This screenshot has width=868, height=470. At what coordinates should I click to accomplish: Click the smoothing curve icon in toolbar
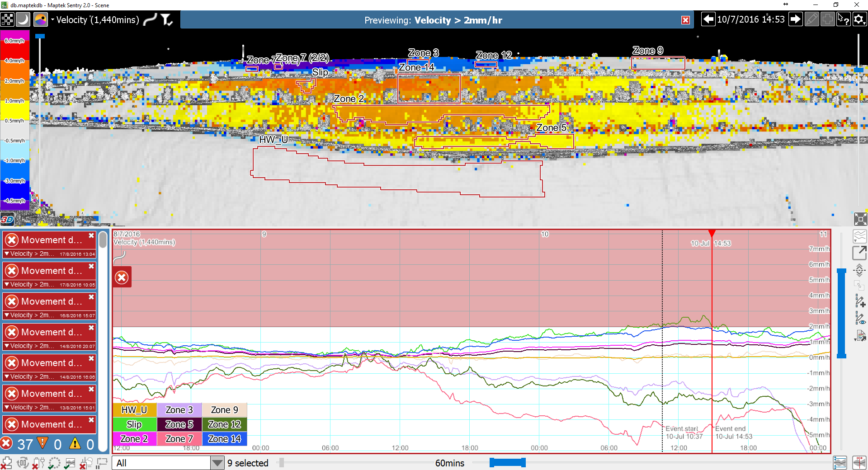(150, 20)
